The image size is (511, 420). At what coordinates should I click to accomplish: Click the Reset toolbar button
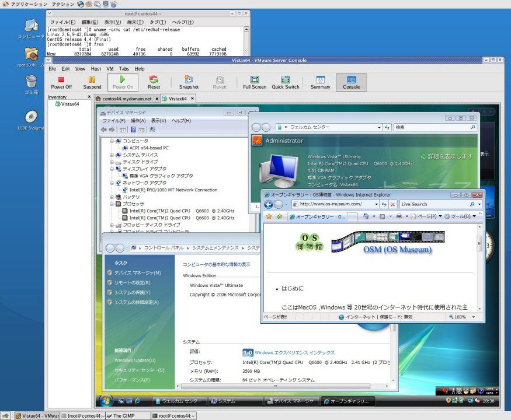point(154,83)
